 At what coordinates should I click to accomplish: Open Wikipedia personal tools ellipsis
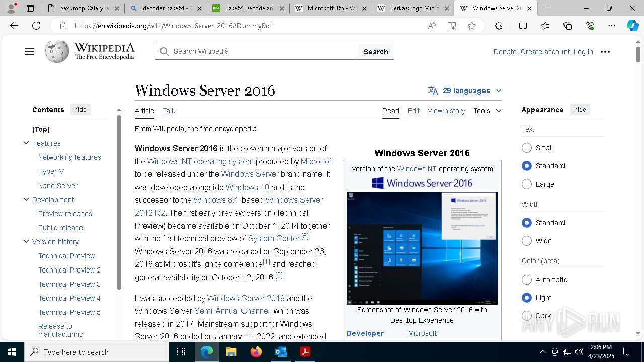click(605, 52)
